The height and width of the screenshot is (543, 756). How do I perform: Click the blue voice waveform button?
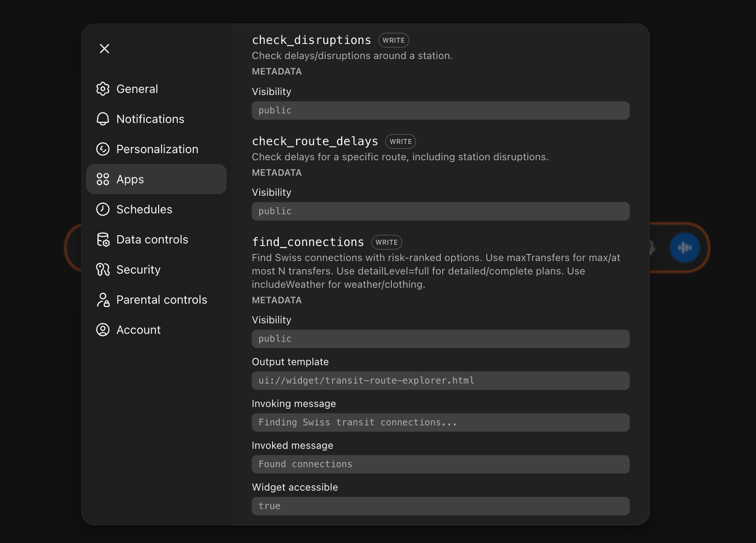(685, 248)
